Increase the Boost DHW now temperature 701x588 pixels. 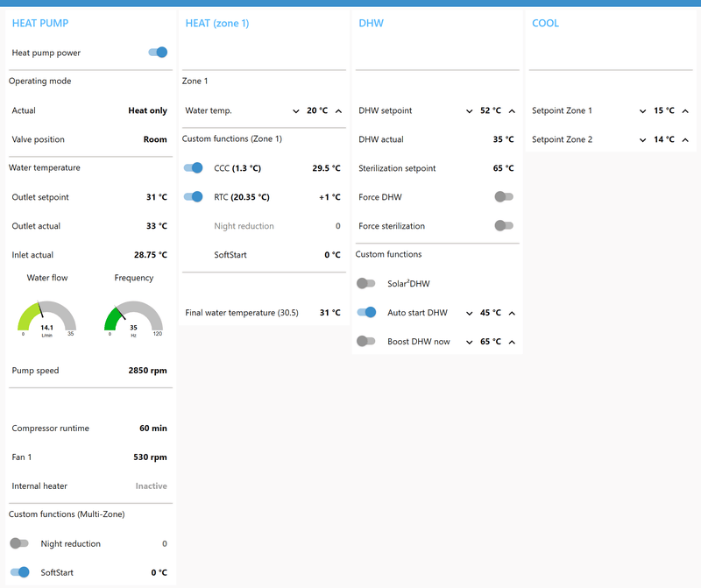pos(512,342)
